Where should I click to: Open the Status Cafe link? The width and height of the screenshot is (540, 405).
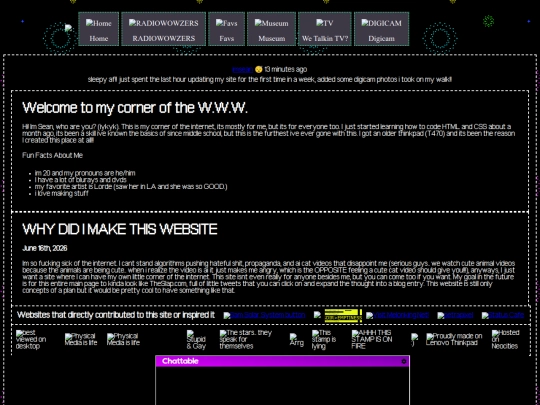503,315
